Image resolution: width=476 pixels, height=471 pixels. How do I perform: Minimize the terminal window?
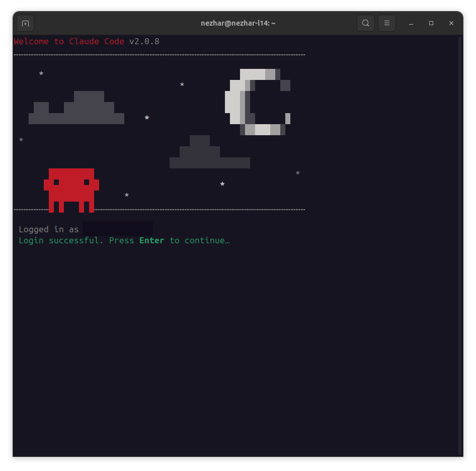[x=411, y=23]
